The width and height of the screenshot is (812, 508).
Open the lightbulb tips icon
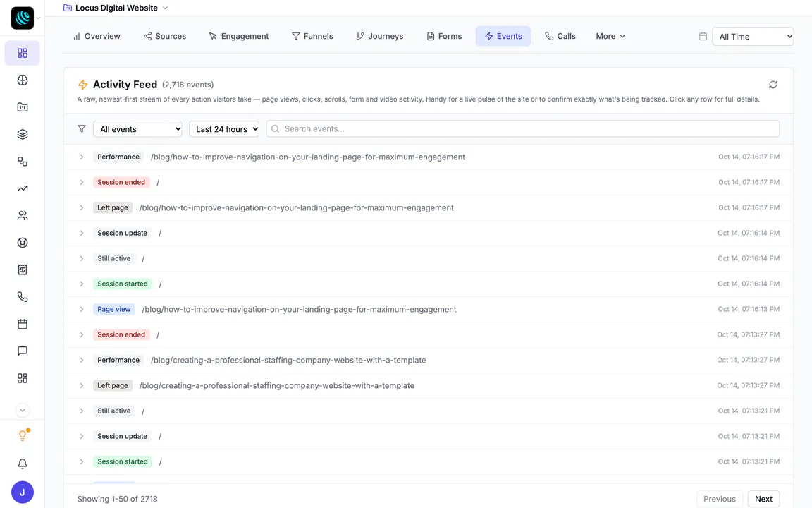(x=23, y=435)
